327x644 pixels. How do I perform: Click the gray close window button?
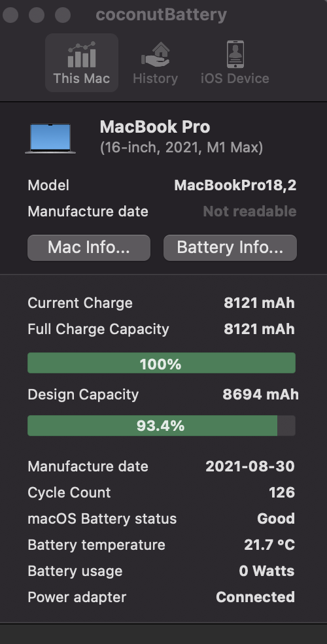pyautogui.click(x=10, y=15)
